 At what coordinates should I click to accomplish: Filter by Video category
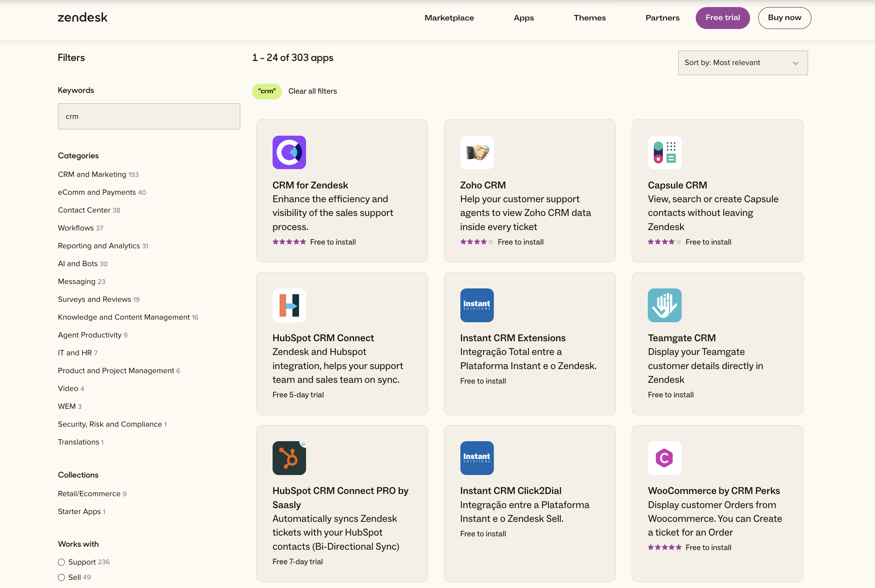[71, 388]
